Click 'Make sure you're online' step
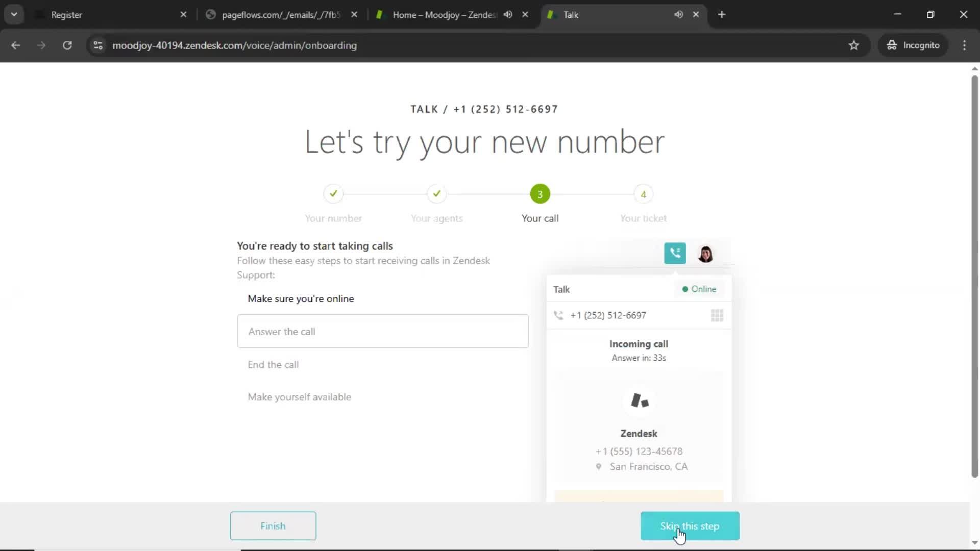Viewport: 980px width, 551px height. point(301,298)
